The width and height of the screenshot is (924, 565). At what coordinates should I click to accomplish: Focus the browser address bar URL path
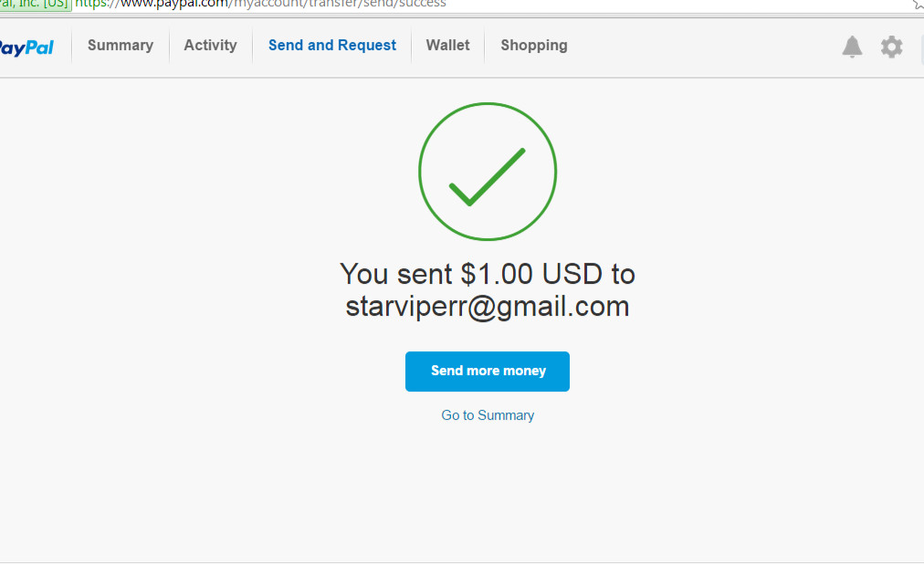337,5
